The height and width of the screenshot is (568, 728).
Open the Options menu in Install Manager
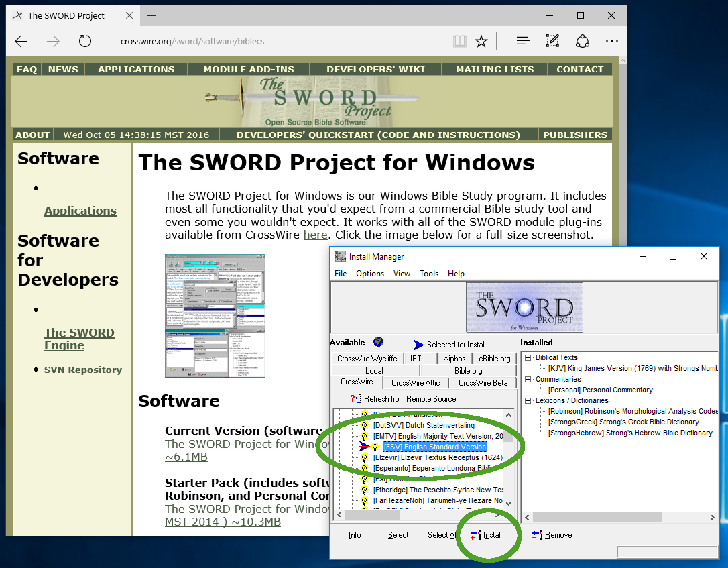[x=370, y=274]
